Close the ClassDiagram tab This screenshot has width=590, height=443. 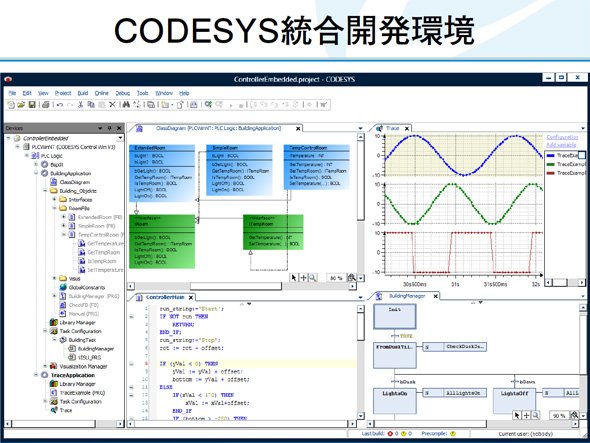point(298,129)
